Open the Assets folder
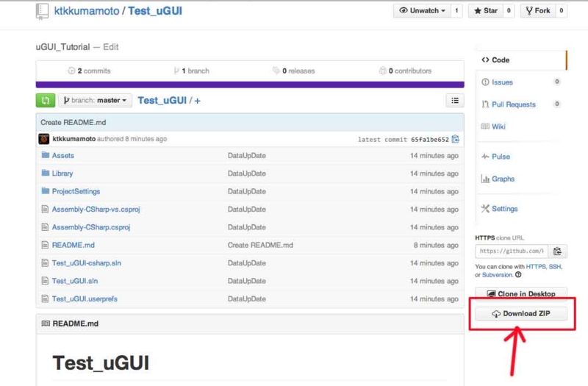This screenshot has height=386, width=588. pos(63,155)
